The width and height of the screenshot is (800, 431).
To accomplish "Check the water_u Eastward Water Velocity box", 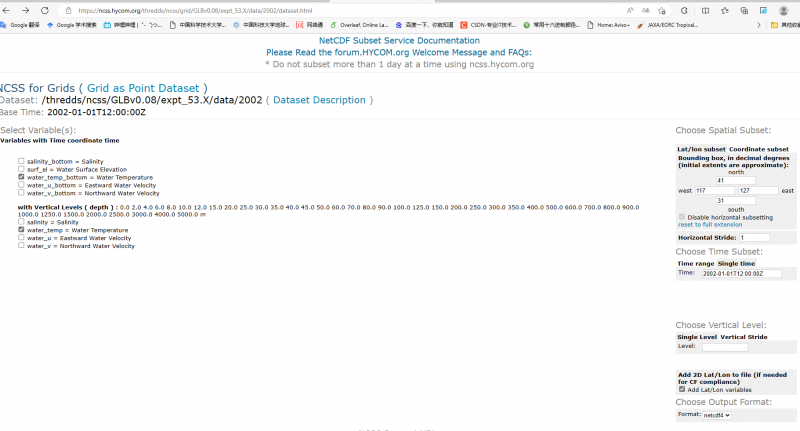I will coord(21,238).
